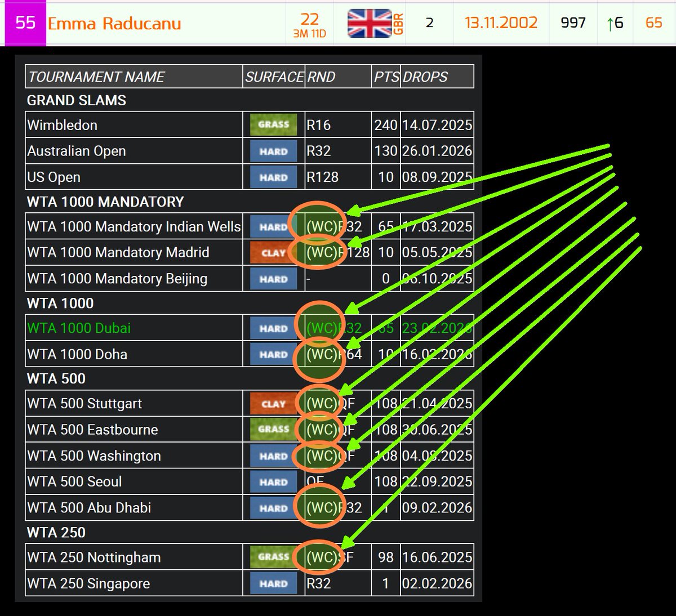Select WTA 250 Nottingham name
This screenshot has width=676, height=616.
pyautogui.click(x=94, y=557)
